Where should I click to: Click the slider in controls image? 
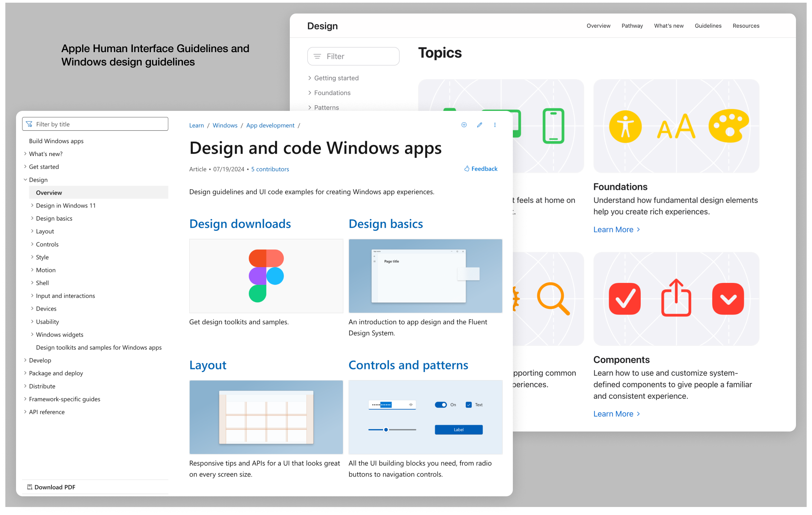392,430
